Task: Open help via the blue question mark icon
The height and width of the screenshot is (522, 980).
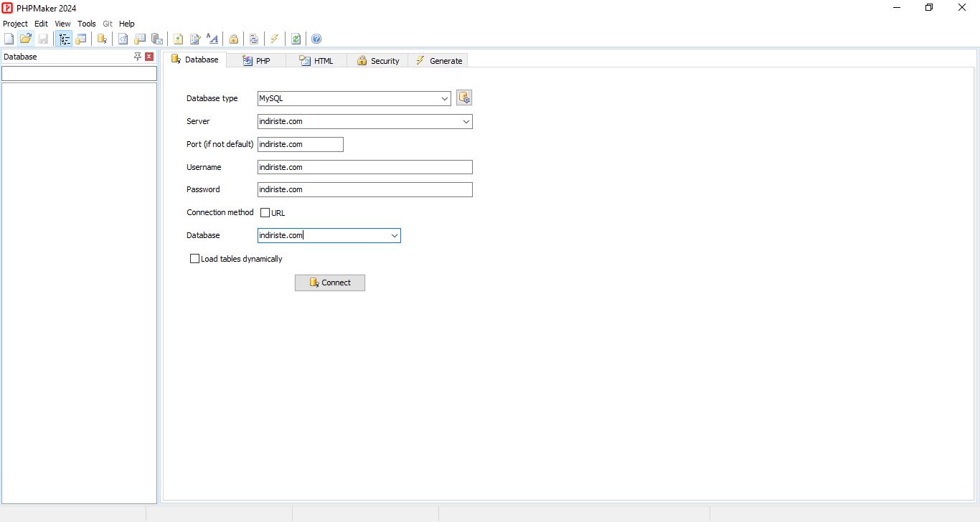Action: click(x=316, y=39)
